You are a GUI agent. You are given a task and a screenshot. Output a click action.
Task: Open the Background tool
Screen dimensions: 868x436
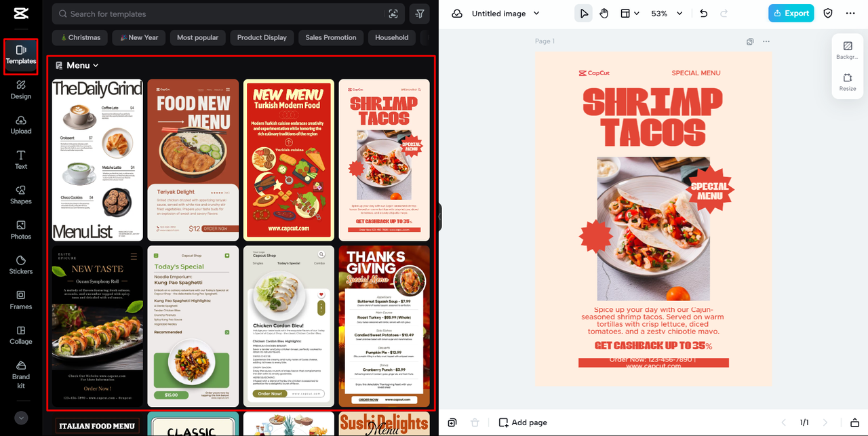[847, 50]
